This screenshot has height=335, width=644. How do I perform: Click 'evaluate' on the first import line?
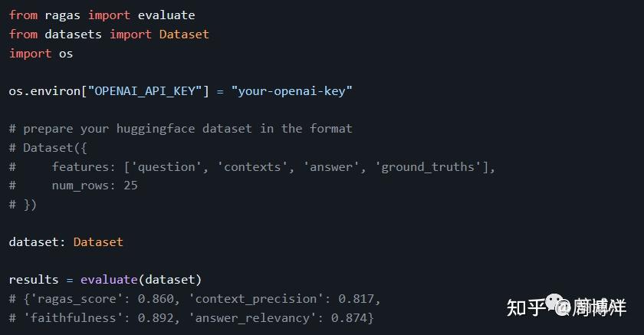166,15
